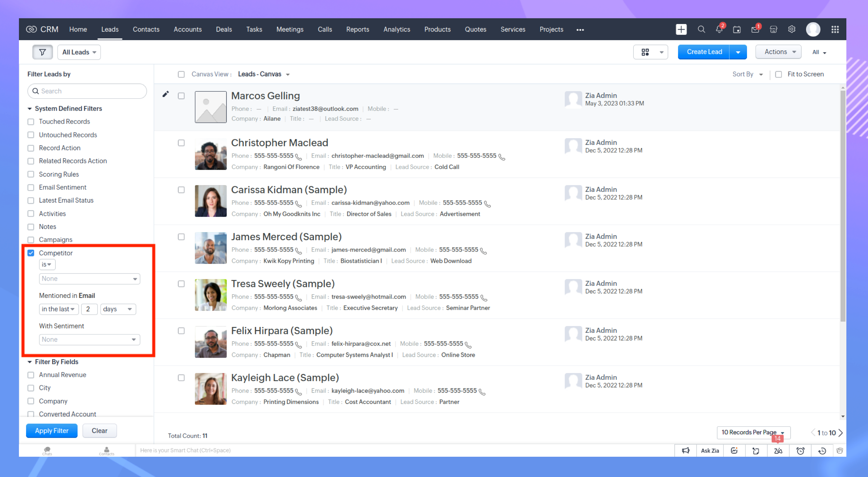Open the Analytics tab
The width and height of the screenshot is (868, 477).
click(x=396, y=29)
